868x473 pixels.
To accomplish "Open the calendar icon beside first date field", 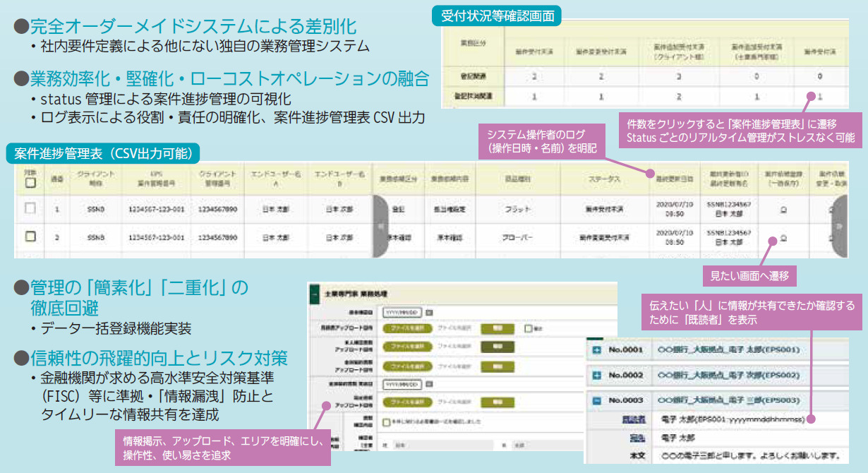I will coord(429,311).
